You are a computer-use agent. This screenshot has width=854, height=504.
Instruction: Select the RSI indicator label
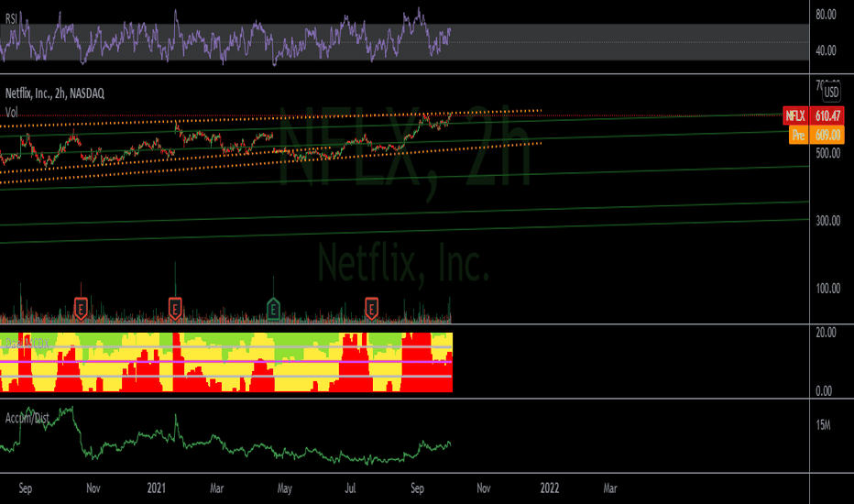coord(11,19)
